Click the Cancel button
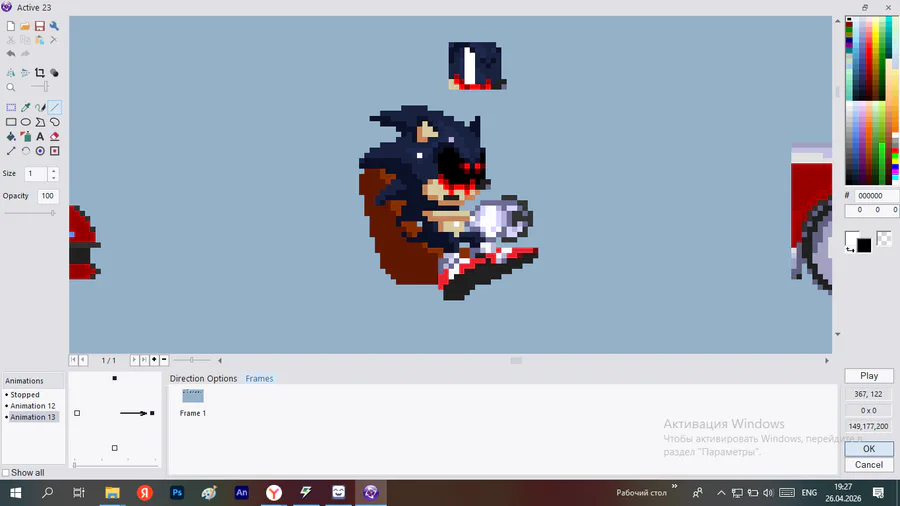900x506 pixels. (x=869, y=465)
